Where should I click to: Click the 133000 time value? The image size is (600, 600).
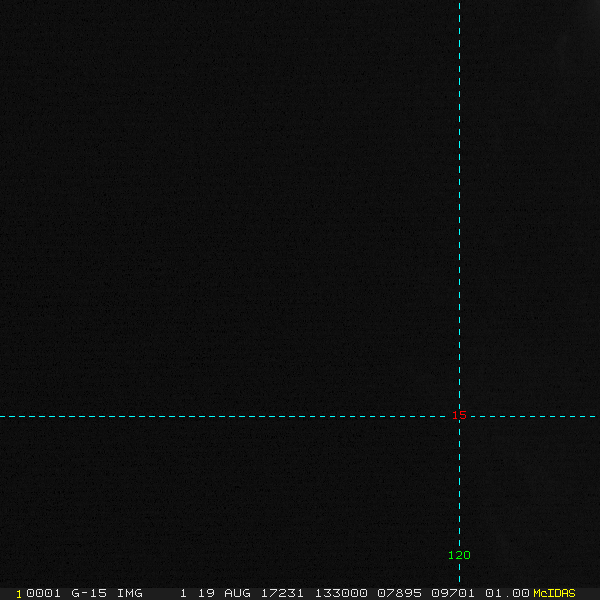tap(341, 593)
